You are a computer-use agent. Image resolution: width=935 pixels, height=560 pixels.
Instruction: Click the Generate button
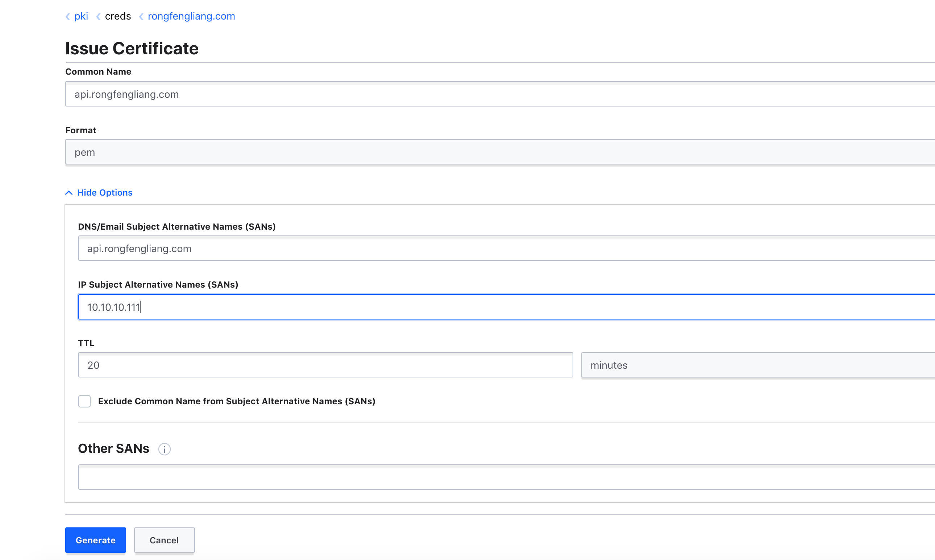(x=96, y=540)
